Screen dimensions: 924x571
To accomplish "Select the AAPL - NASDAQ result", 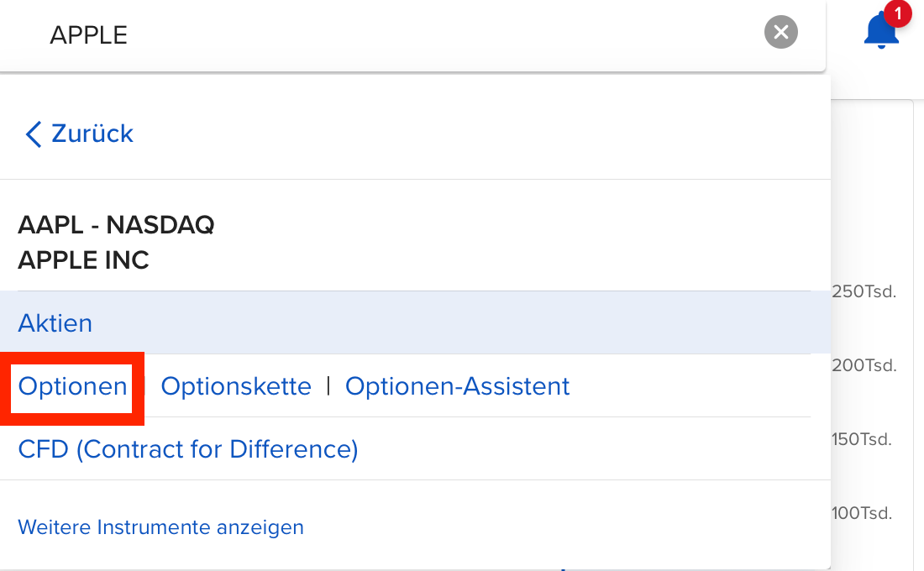I will click(x=115, y=225).
